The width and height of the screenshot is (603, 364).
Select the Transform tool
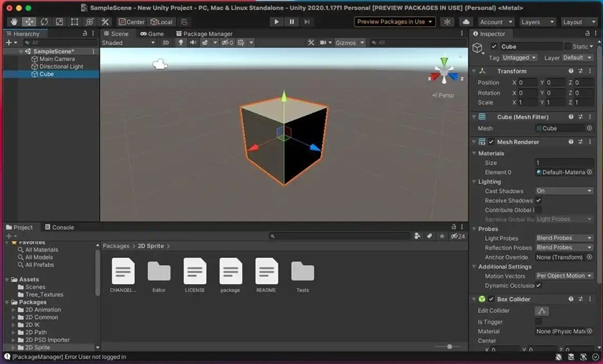pos(90,22)
